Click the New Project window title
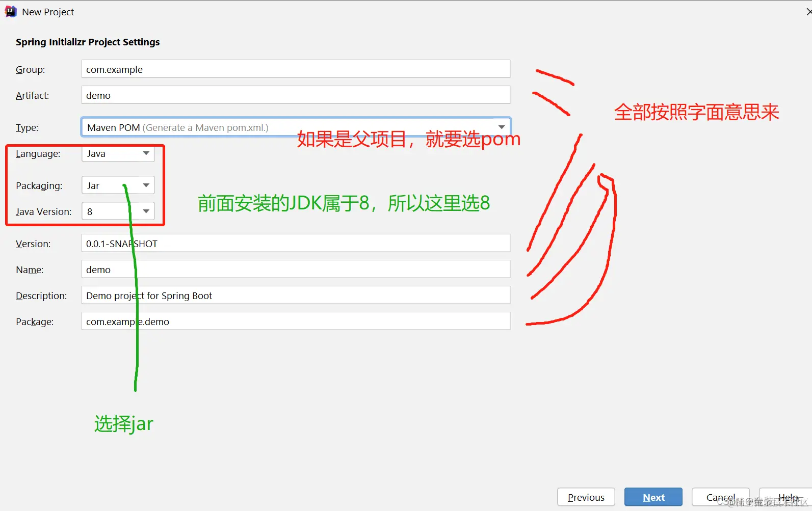 (x=48, y=12)
